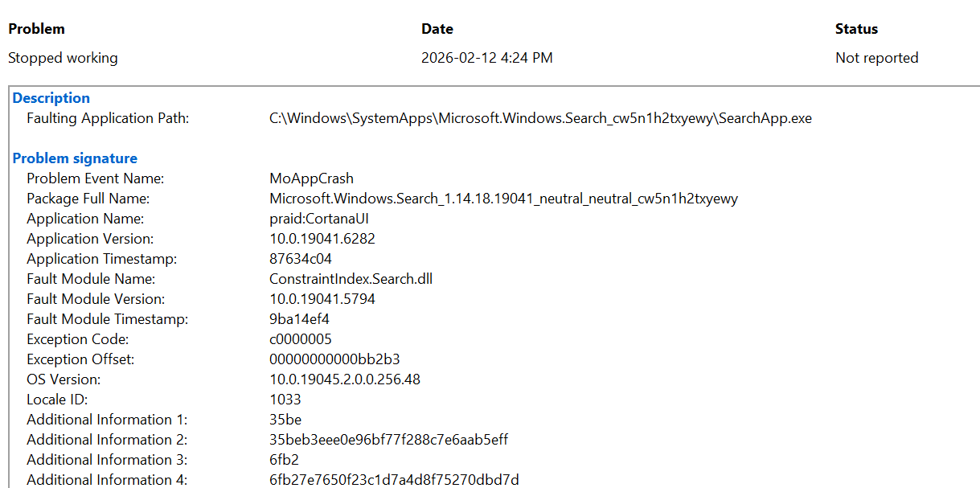Screen dimensions: 980x488
Task: Click the Not reported status value
Action: point(876,58)
